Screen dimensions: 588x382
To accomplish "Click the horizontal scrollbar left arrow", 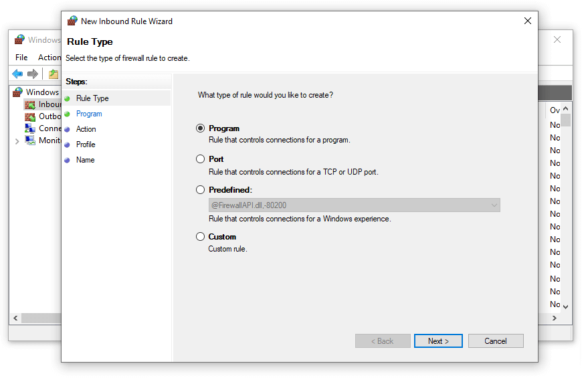I will (x=15, y=318).
